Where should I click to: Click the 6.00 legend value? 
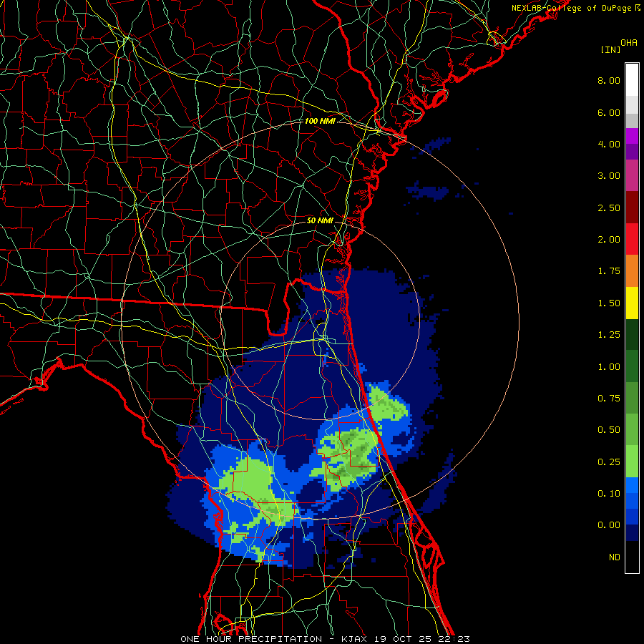click(609, 112)
